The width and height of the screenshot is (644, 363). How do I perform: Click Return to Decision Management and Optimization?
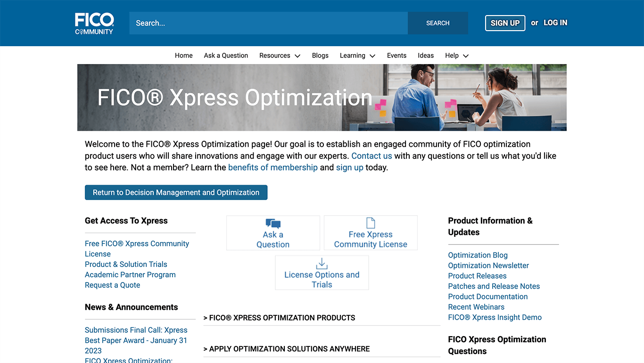[176, 193]
